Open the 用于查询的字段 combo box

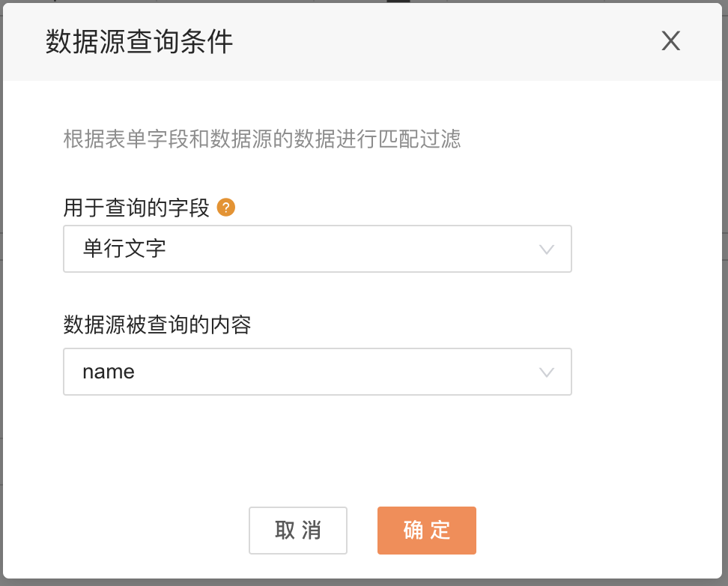tap(318, 249)
